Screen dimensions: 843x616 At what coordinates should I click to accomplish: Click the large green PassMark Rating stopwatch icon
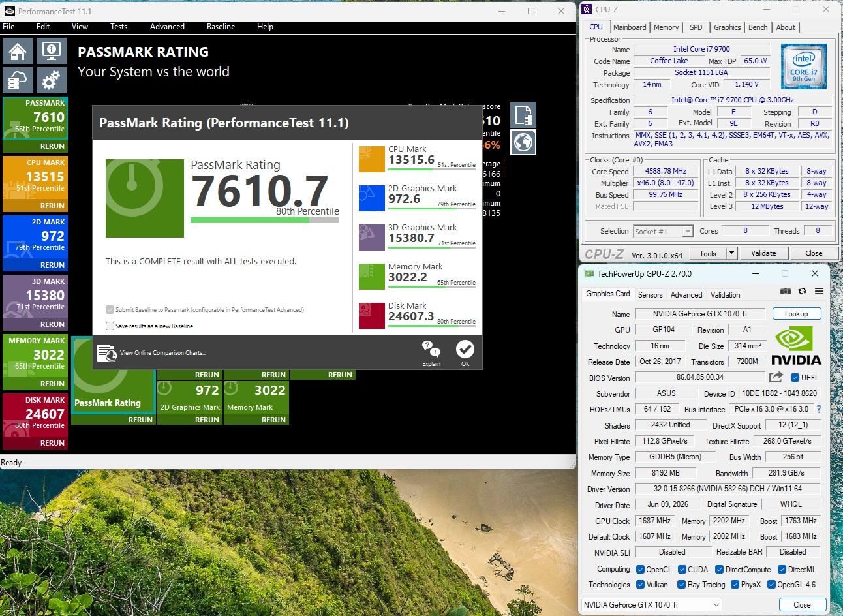pos(145,198)
